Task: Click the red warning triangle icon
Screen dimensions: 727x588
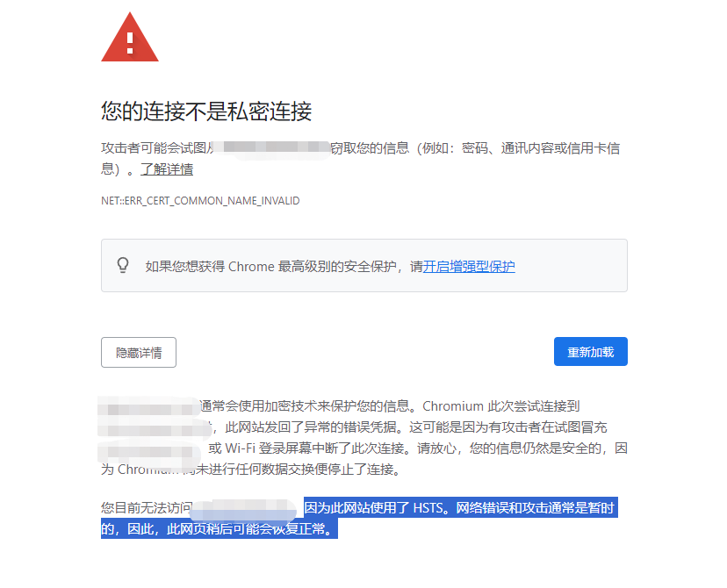Action: 130,38
